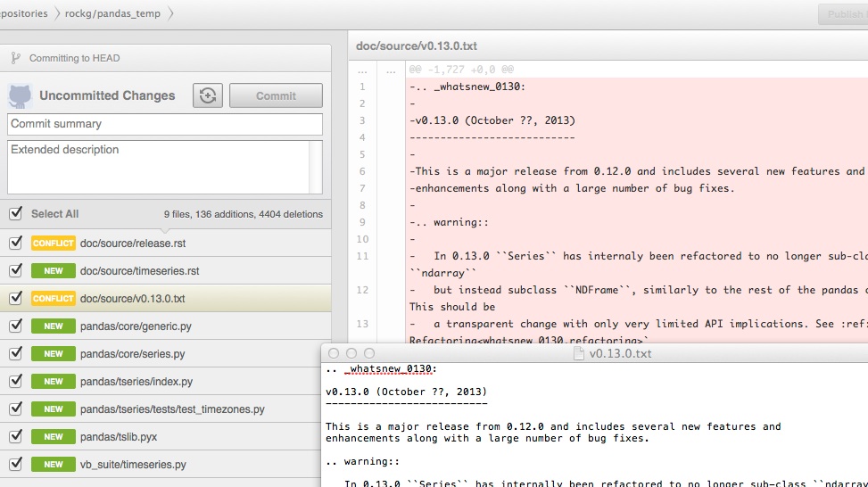Uncheck vb_suite/timeseries.py checkbox
Viewport: 868px width, 487px height.
coord(15,464)
